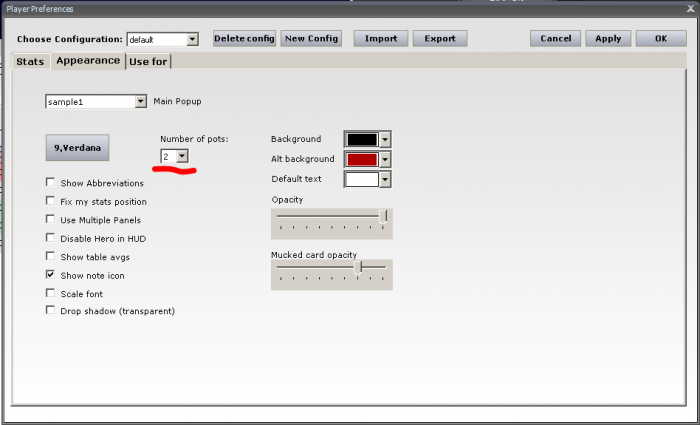
Task: Cancel the preferences dialog
Action: tap(555, 38)
